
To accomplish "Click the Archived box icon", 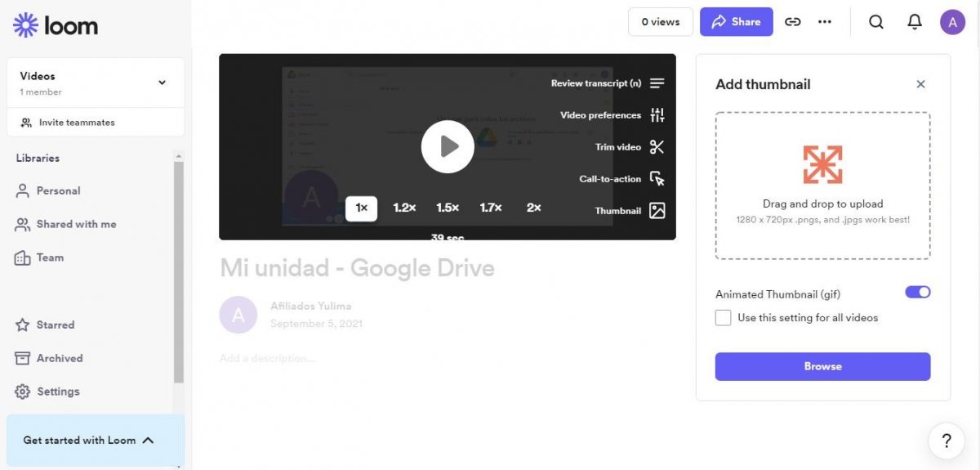I will tap(23, 358).
